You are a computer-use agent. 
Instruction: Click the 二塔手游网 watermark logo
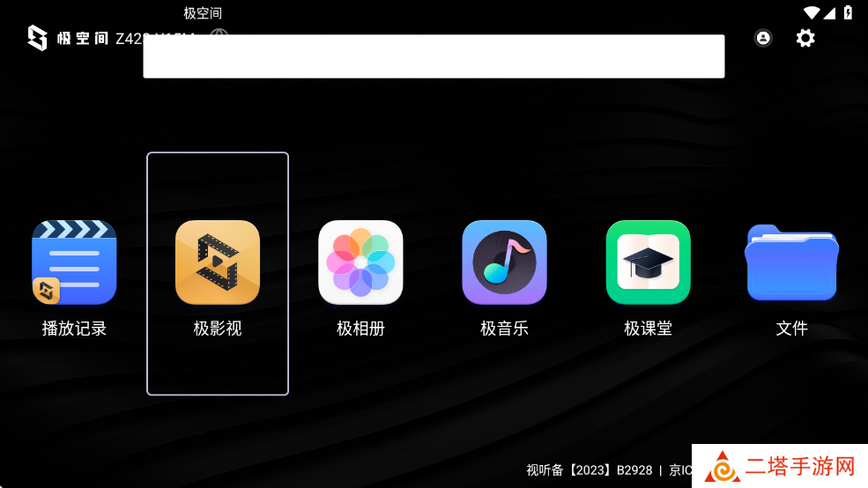781,466
